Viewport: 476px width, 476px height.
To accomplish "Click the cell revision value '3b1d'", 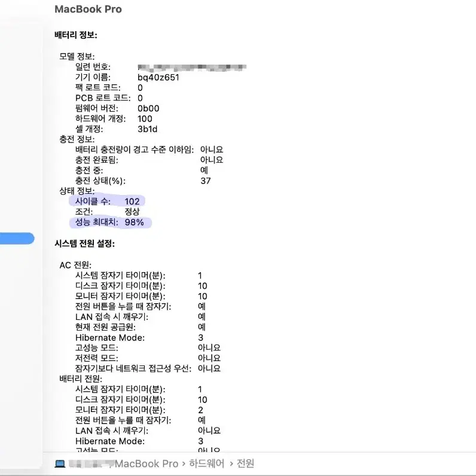I will [147, 129].
